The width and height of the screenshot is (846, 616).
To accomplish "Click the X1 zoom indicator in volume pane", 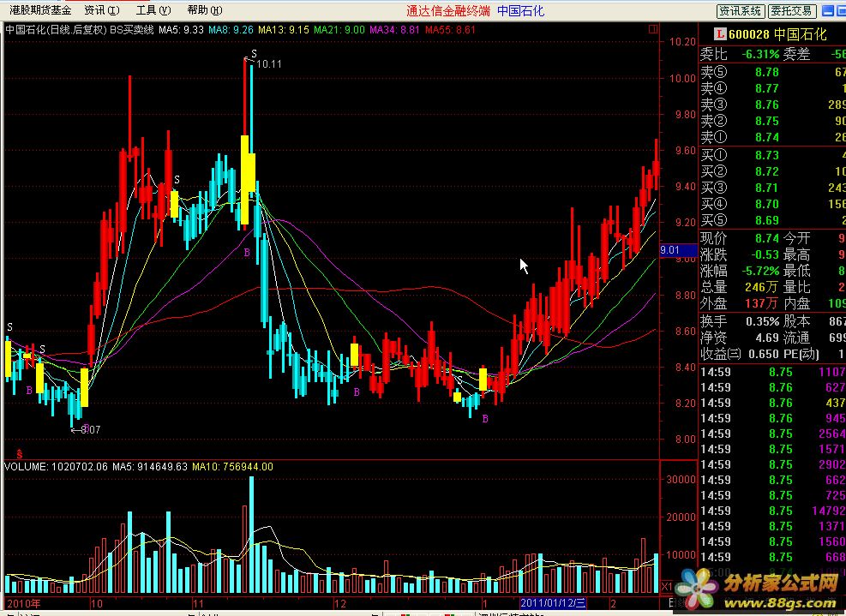I will coord(667,586).
